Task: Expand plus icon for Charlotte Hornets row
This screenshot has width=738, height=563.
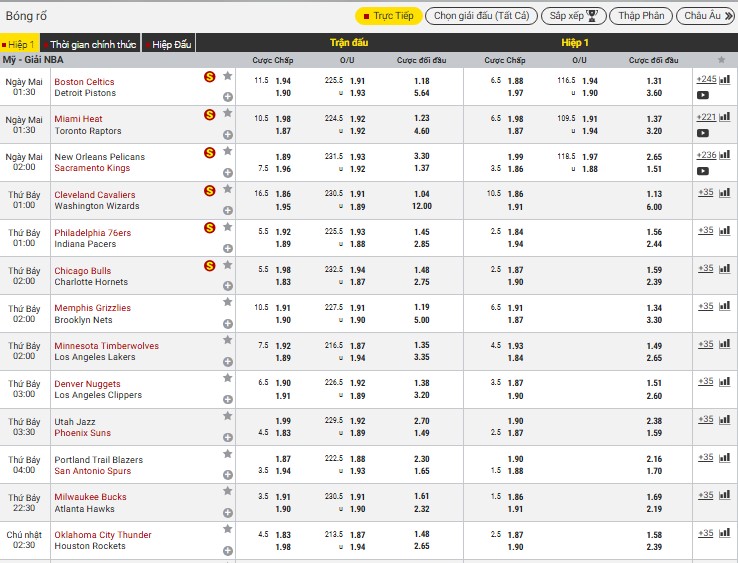Action: [228, 286]
